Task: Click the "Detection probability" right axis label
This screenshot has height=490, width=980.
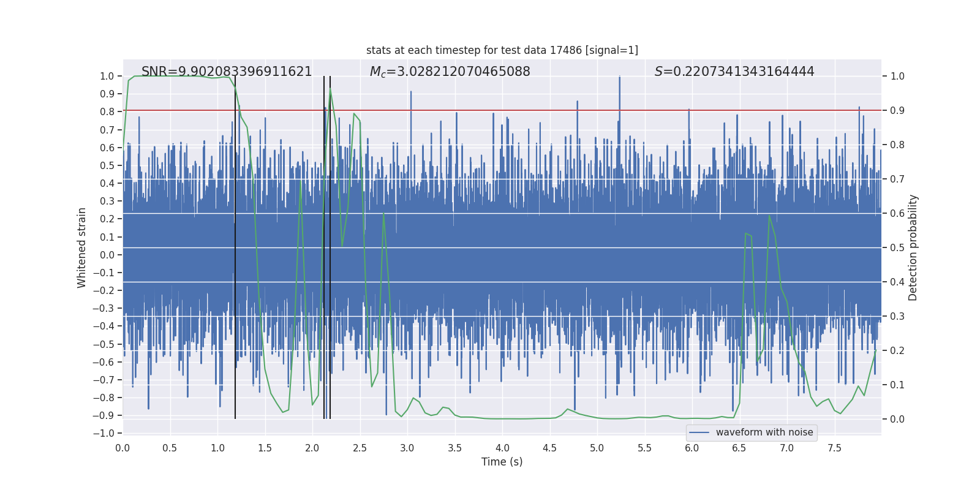Action: coord(913,247)
